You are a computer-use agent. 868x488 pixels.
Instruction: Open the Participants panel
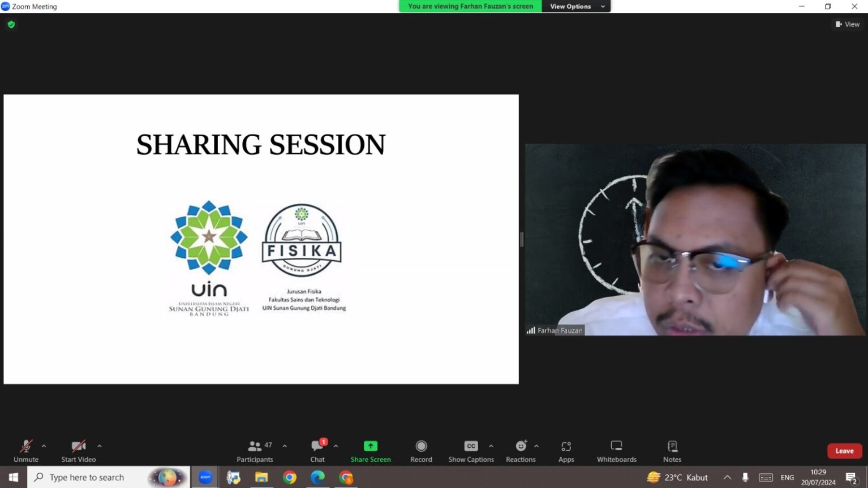tap(255, 451)
